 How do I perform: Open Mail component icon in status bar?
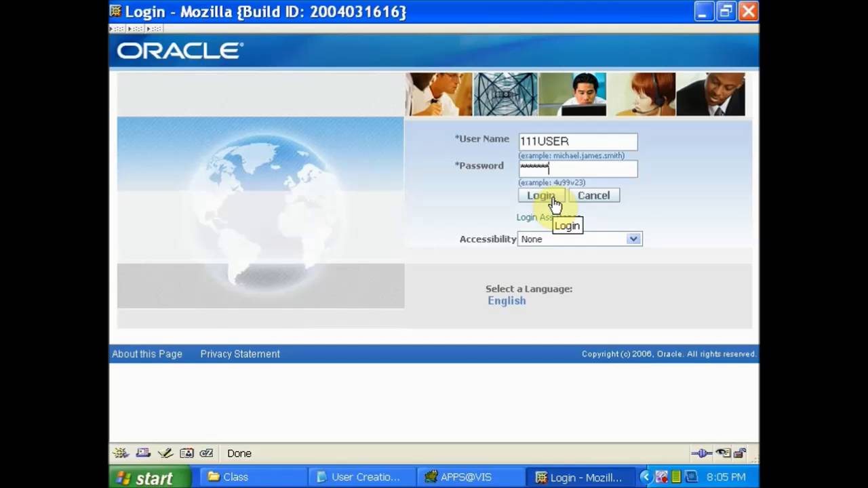[x=143, y=453]
